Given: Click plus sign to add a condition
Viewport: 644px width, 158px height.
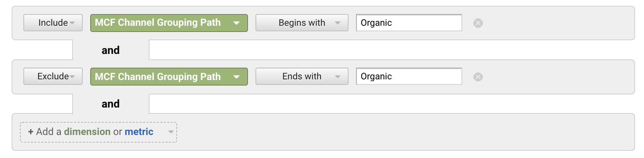Looking at the screenshot, I should (x=31, y=132).
